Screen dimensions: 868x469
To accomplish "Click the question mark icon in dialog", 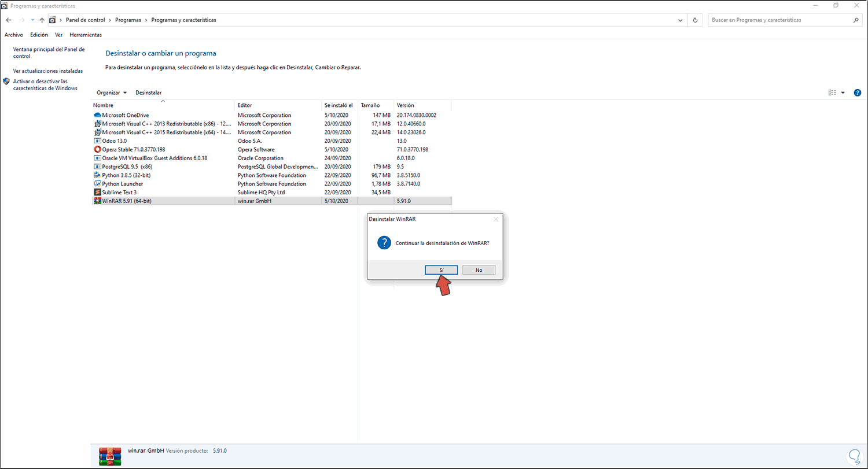I will coord(384,243).
